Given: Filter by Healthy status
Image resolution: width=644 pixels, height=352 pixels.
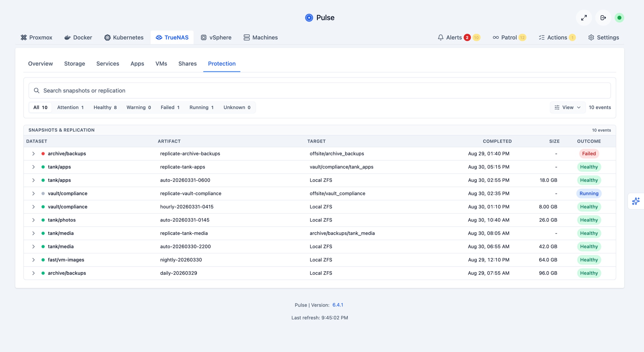Looking at the screenshot, I should pos(105,107).
